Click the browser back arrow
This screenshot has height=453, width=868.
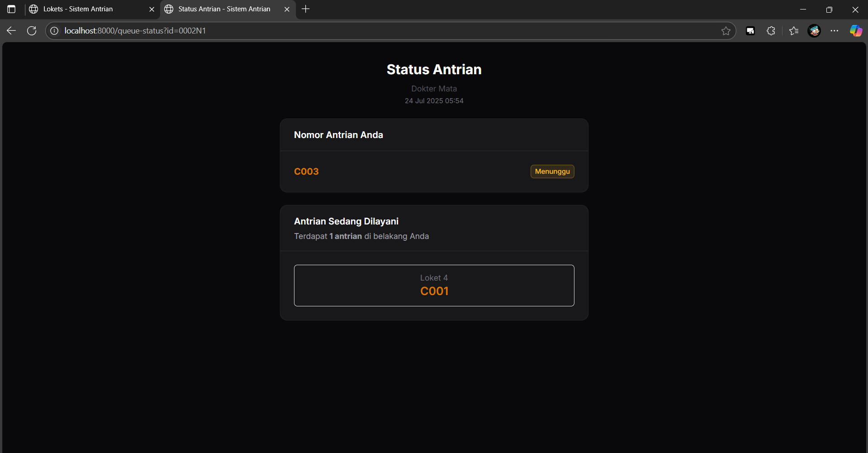[11, 31]
